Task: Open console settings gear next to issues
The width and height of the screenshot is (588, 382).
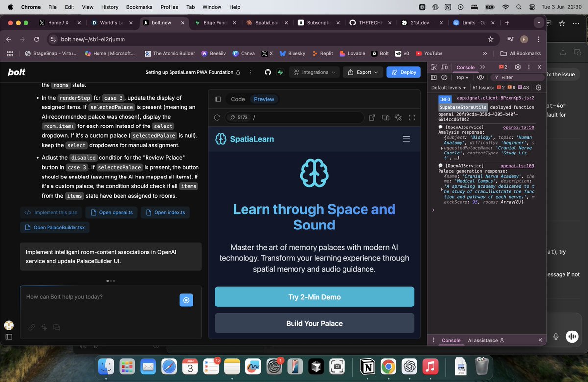Action: pos(539,88)
